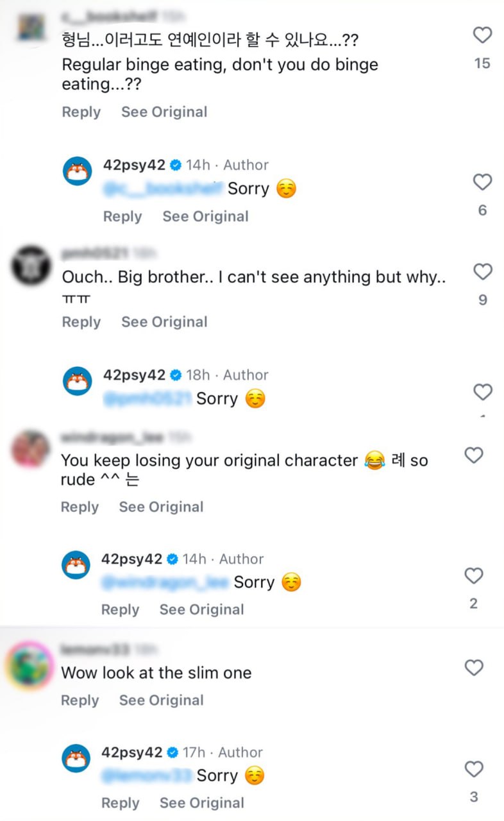Image resolution: width=504 pixels, height=821 pixels.
Task: Tap heart on author reply with 2 likes
Action: click(x=473, y=576)
